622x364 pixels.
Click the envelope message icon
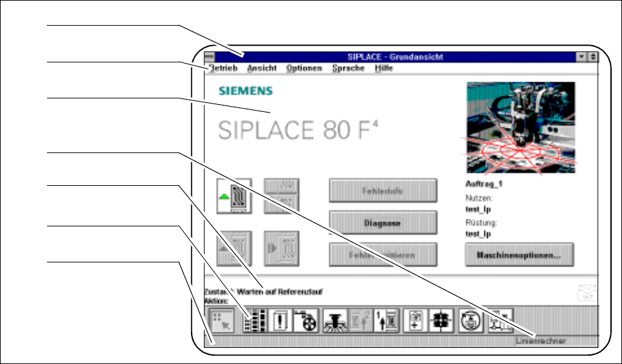(587, 293)
